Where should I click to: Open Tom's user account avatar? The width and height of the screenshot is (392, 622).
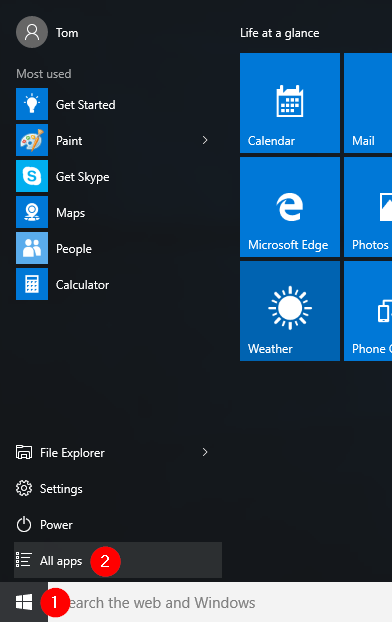point(32,32)
